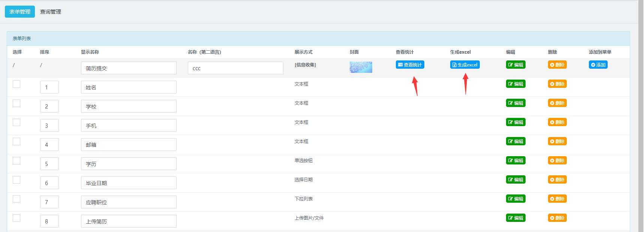Switch to 查询管理 tab
The height and width of the screenshot is (232, 644).
tap(51, 12)
